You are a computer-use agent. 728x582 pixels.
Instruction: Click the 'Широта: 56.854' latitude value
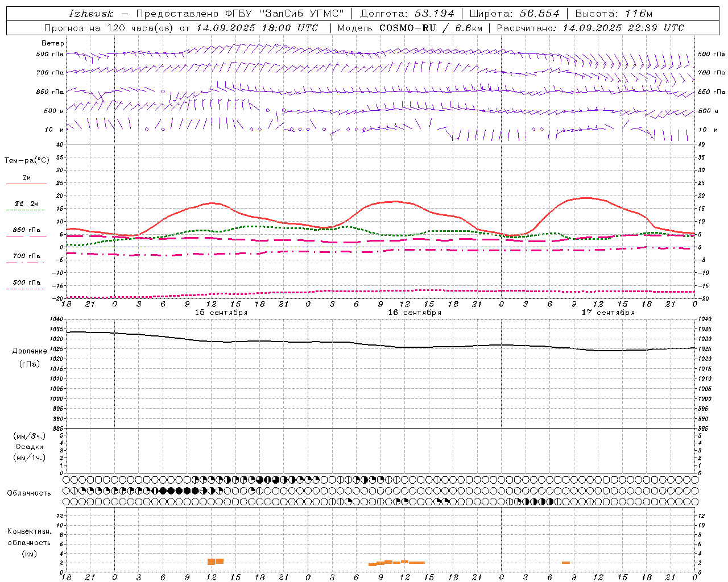pos(514,14)
